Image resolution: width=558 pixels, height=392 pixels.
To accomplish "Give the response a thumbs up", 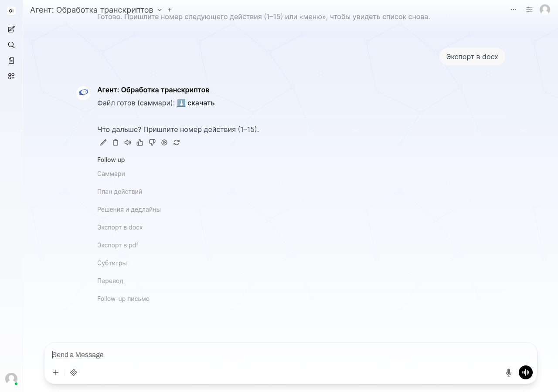I will [140, 142].
